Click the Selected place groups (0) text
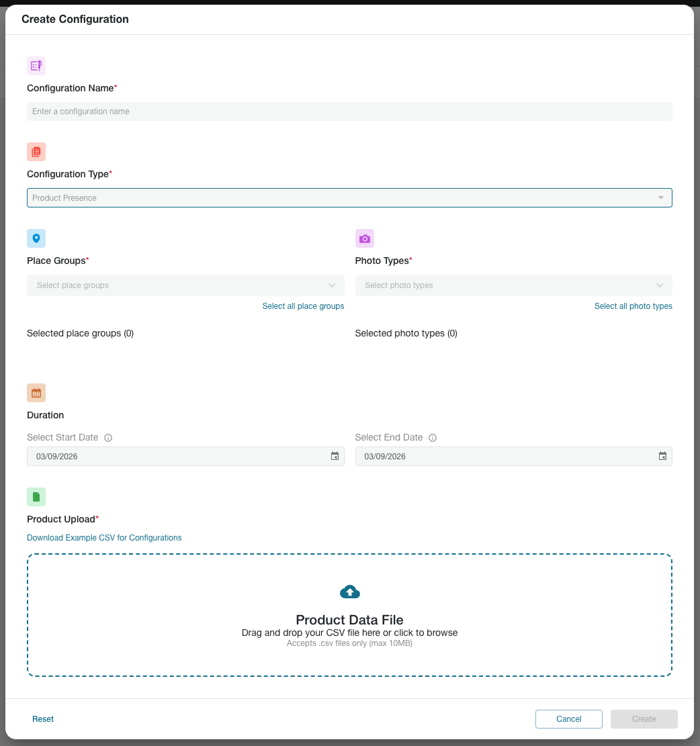This screenshot has width=700, height=746. 81,333
